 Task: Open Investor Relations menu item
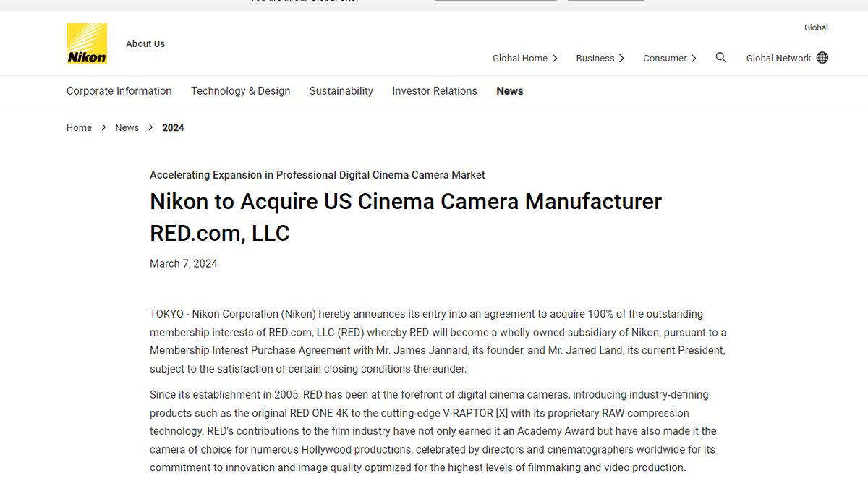[435, 91]
